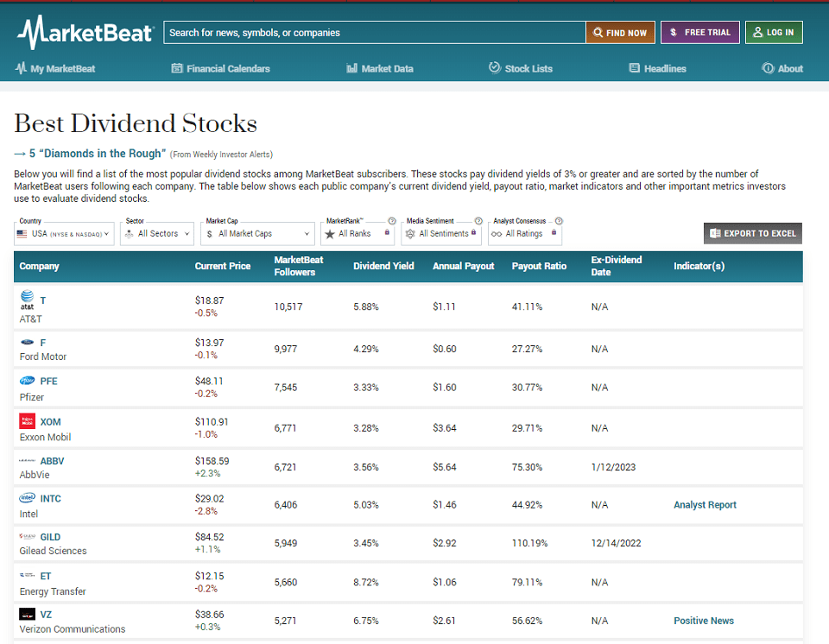Viewport: 829px width, 644px height.
Task: Open the Headlines menu
Action: point(658,68)
